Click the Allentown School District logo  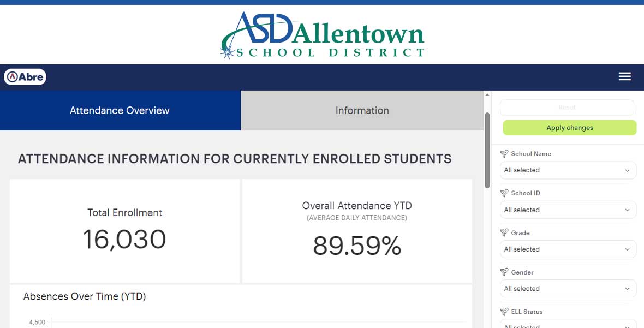(x=323, y=35)
